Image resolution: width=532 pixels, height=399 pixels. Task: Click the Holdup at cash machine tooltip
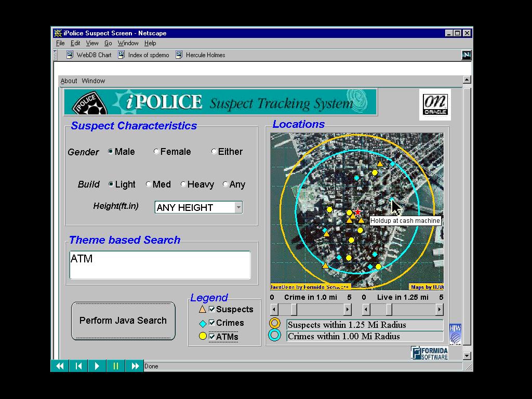pyautogui.click(x=405, y=220)
